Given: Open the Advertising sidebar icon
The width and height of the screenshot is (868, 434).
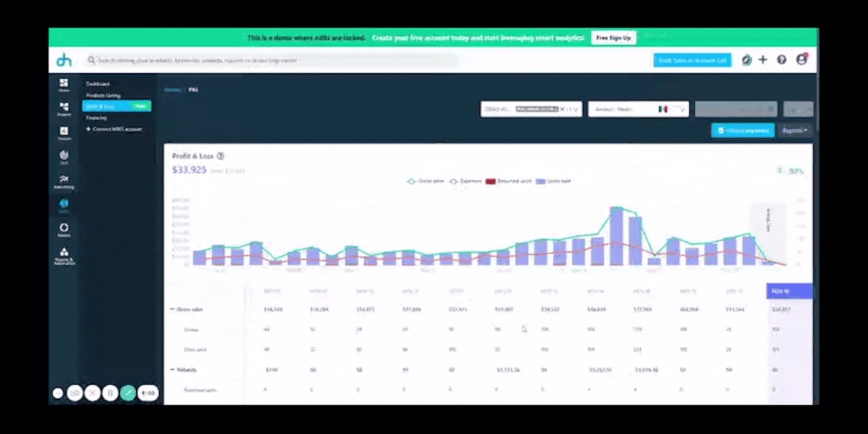Looking at the screenshot, I should 64,182.
